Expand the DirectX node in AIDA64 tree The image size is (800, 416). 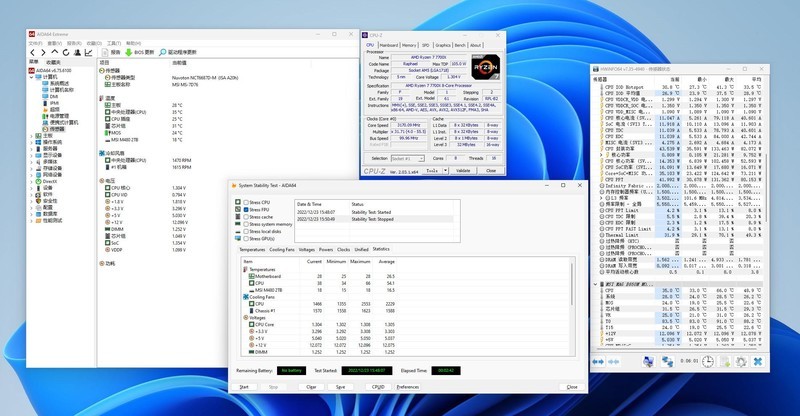tap(32, 181)
